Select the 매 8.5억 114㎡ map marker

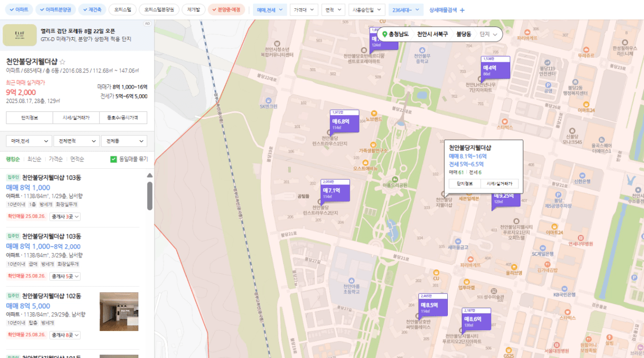[x=433, y=305]
